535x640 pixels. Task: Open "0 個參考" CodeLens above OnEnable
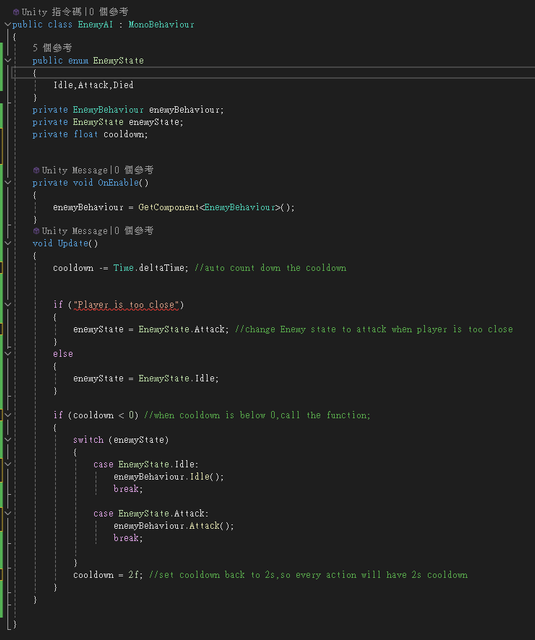pos(133,170)
